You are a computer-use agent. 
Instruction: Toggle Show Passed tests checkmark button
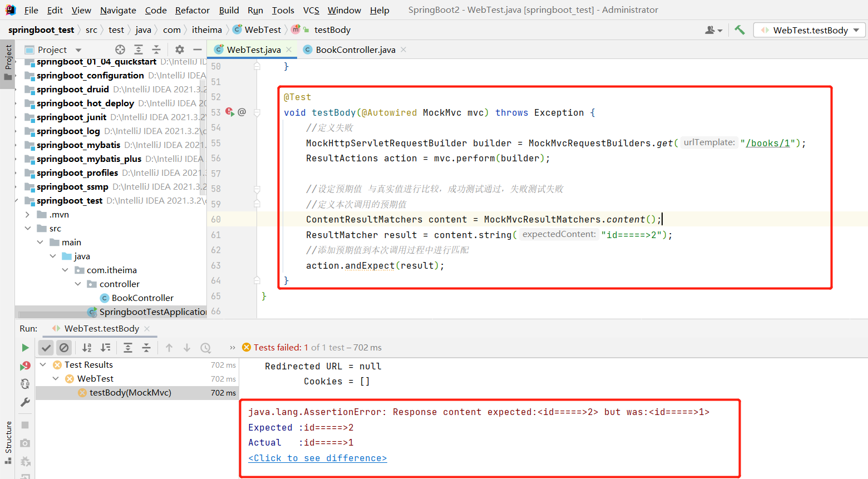pyautogui.click(x=46, y=348)
